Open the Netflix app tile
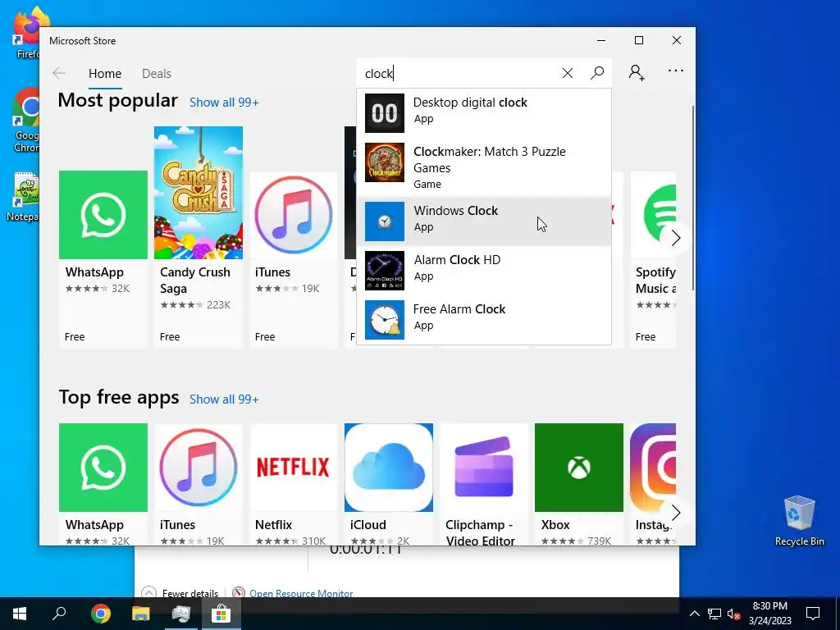The image size is (840, 630). tap(294, 484)
